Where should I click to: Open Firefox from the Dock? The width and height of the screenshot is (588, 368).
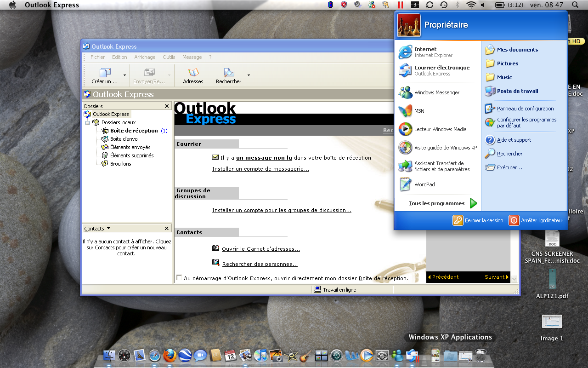tap(170, 356)
